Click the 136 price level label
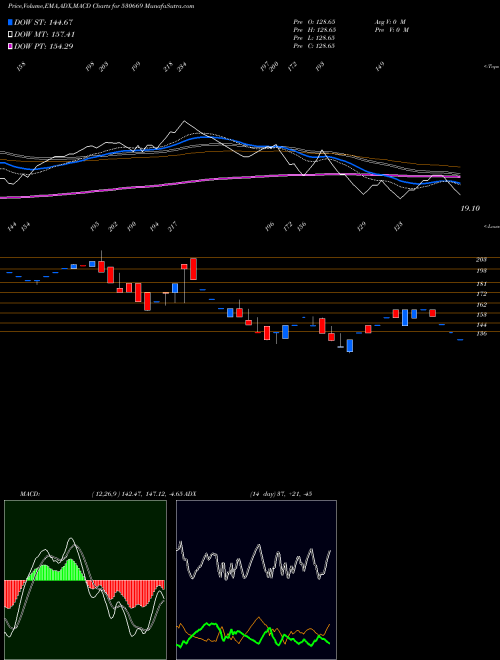This screenshot has height=660, width=500. (481, 334)
